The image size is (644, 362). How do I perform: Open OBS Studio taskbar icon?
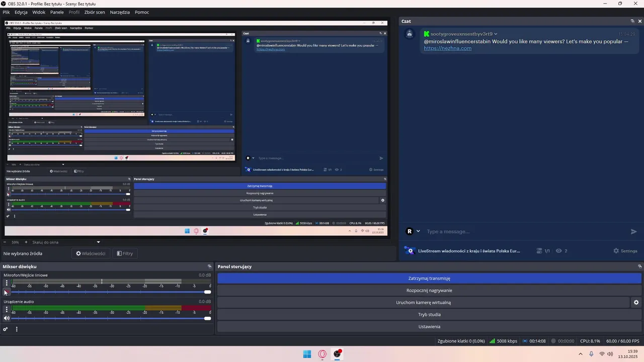(x=338, y=354)
